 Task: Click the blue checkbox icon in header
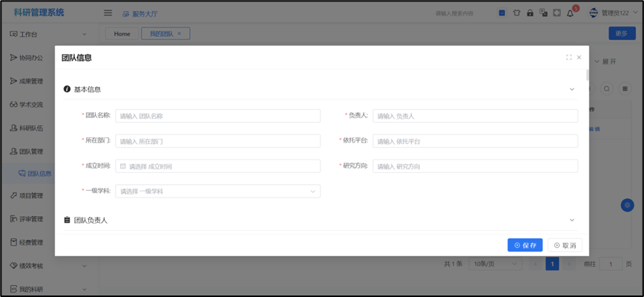pyautogui.click(x=502, y=13)
